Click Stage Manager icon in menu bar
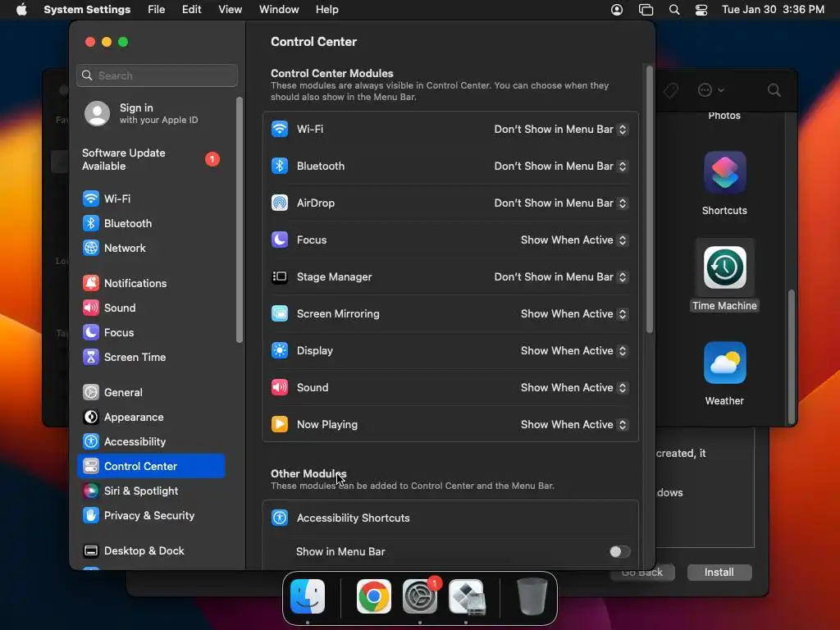840x630 pixels. tap(646, 10)
